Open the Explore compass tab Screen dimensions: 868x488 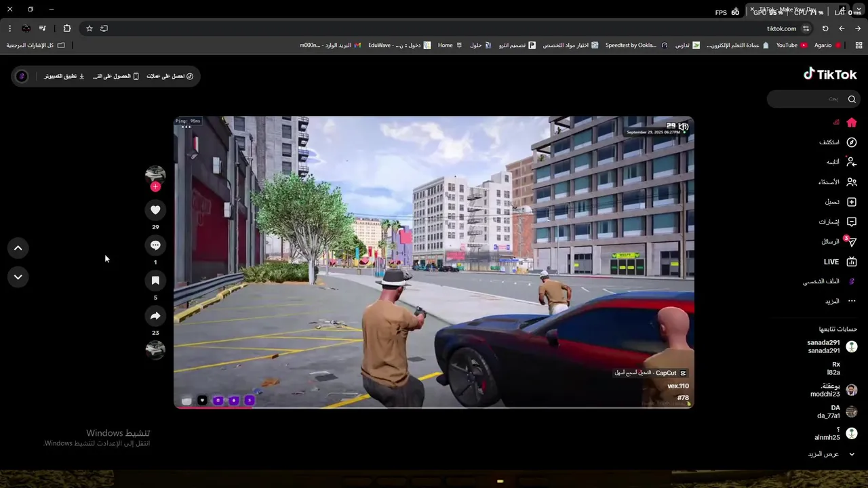(x=838, y=142)
